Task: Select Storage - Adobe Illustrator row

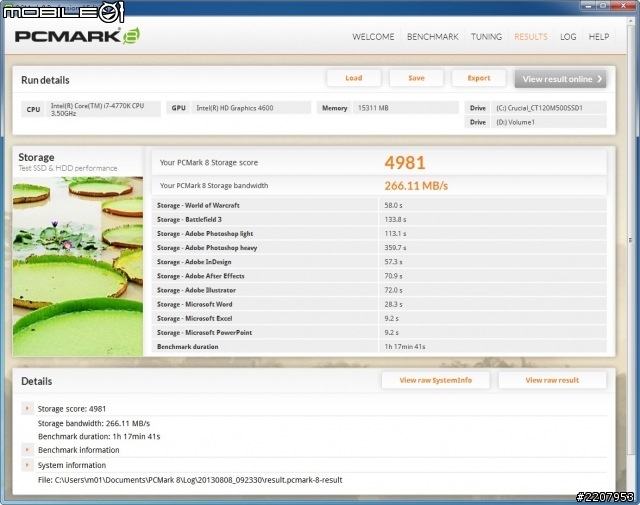Action: click(x=379, y=290)
